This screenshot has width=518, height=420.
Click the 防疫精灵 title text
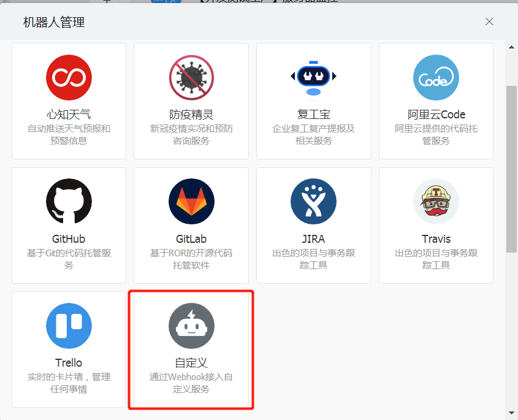(x=191, y=115)
